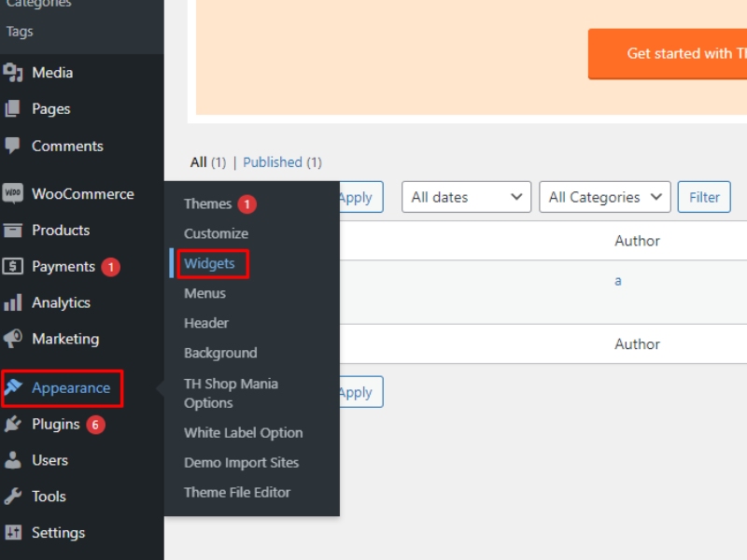Viewport: 747px width, 560px height.
Task: Open the All Categories dropdown
Action: (604, 197)
